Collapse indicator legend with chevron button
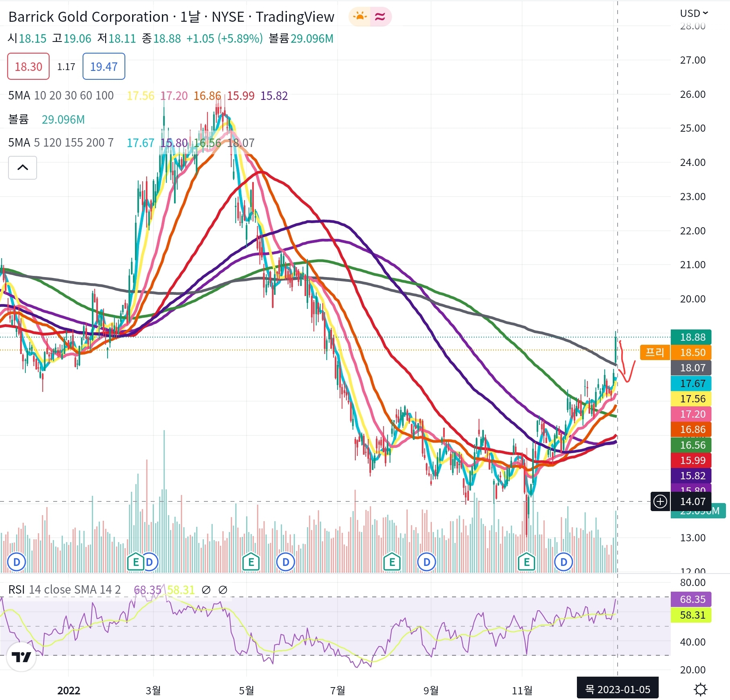The height and width of the screenshot is (700, 730). coord(23,168)
